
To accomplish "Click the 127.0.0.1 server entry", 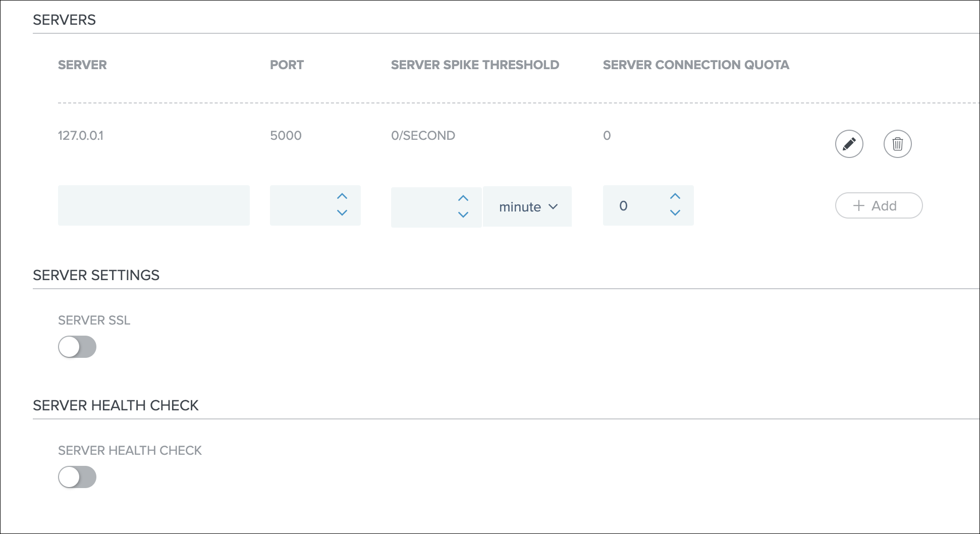I will tap(81, 135).
